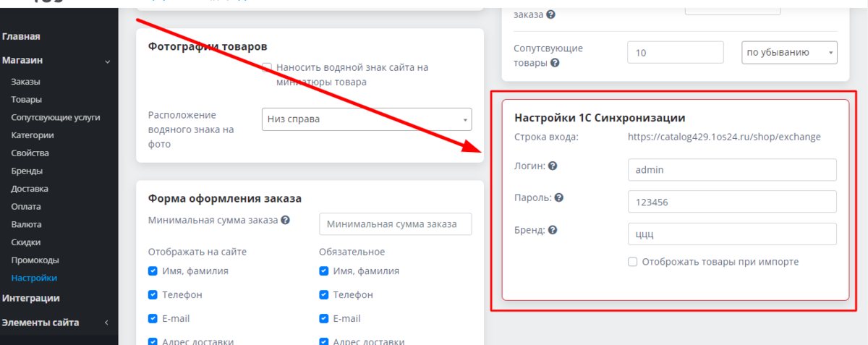Open the по убыванию sort dropdown
The height and width of the screenshot is (345, 868).
point(788,52)
